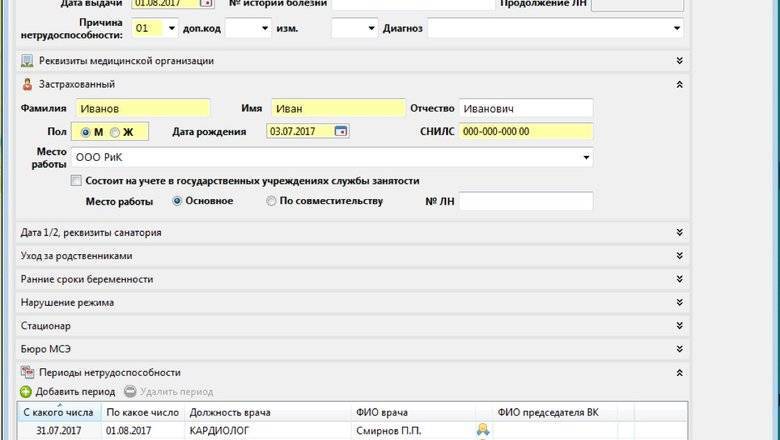The image size is (780, 440).
Task: Click the insured person icon
Action: click(x=27, y=85)
